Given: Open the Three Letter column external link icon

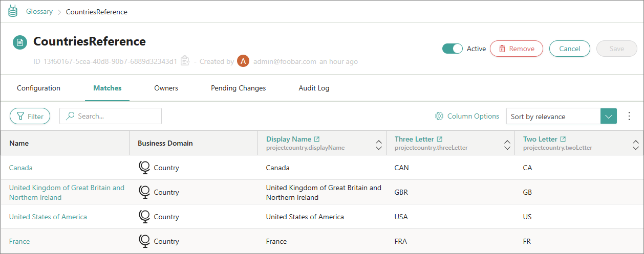Looking at the screenshot, I should tap(440, 139).
